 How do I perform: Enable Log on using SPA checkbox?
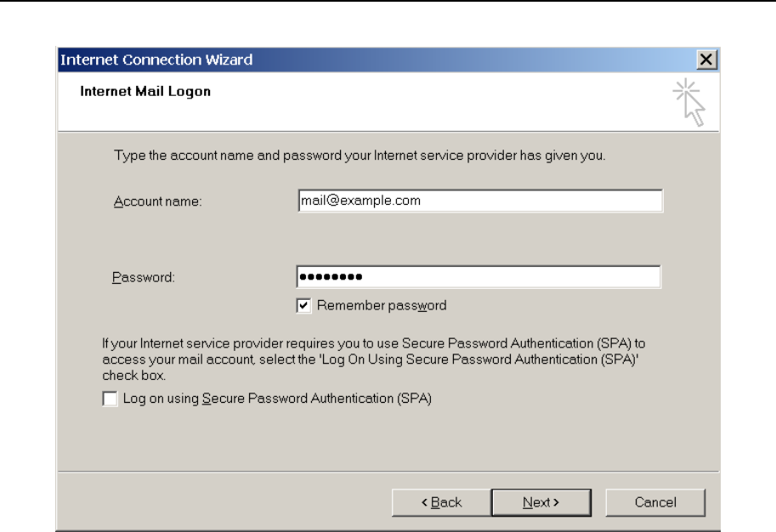110,399
